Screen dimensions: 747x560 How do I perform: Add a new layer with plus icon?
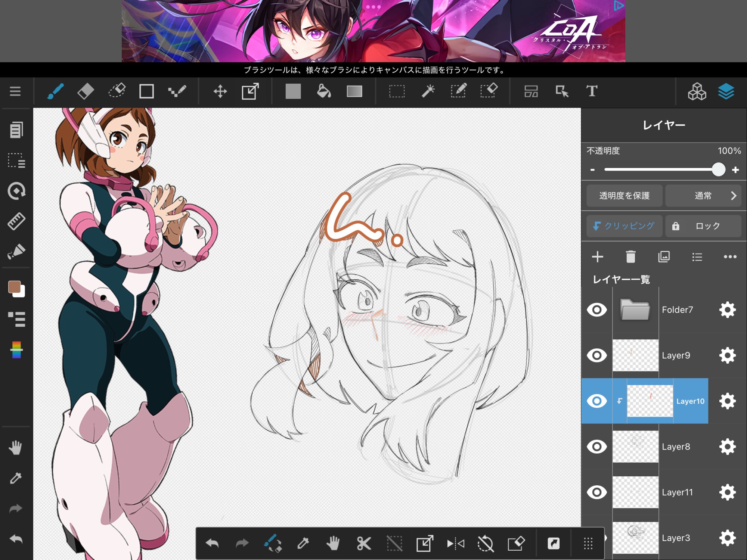pos(598,256)
